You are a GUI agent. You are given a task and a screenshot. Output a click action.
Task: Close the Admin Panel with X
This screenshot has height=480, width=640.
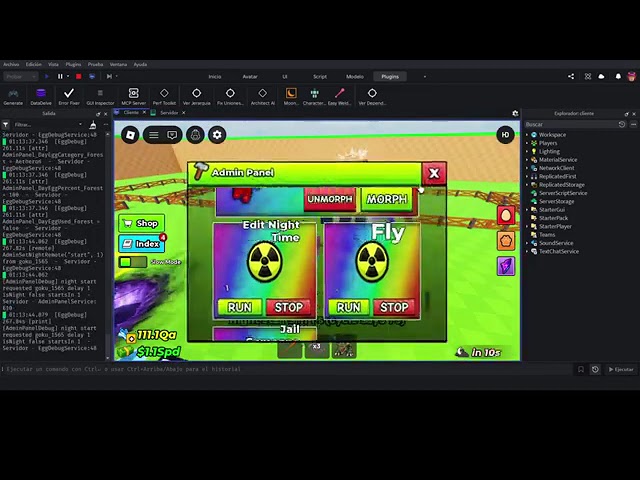[434, 173]
